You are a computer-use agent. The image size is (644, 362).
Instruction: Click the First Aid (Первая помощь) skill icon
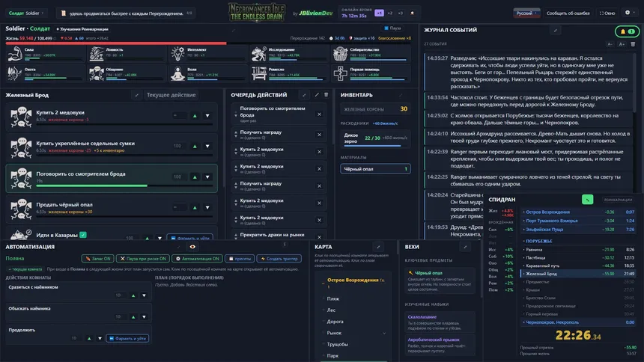tap(340, 73)
